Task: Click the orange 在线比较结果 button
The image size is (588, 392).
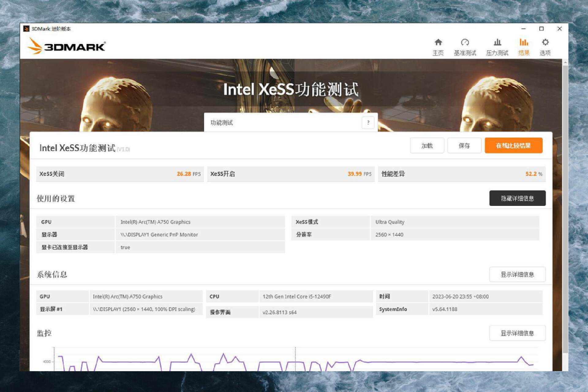Action: pyautogui.click(x=513, y=145)
